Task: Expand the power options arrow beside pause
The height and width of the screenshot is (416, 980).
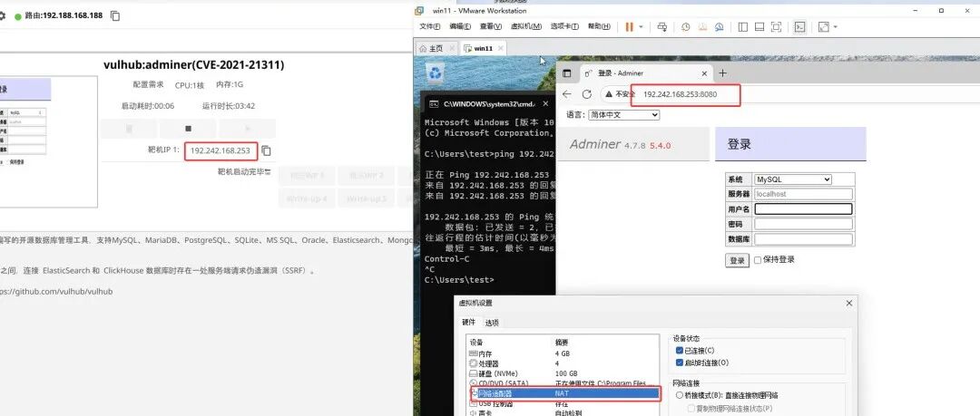Action: pyautogui.click(x=641, y=27)
